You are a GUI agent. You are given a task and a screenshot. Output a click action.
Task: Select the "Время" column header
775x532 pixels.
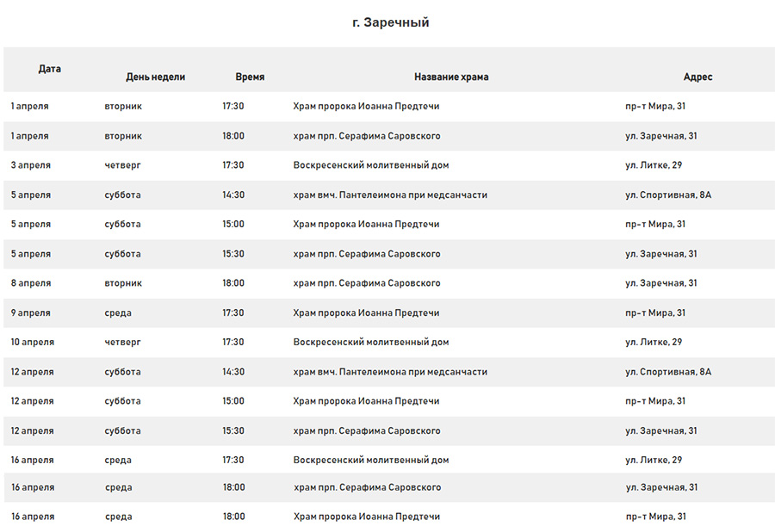click(x=250, y=77)
